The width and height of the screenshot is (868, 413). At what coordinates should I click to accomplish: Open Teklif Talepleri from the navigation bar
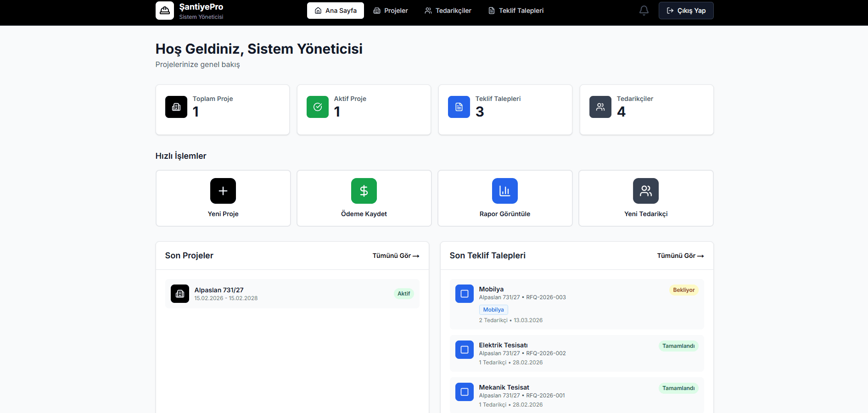click(516, 10)
